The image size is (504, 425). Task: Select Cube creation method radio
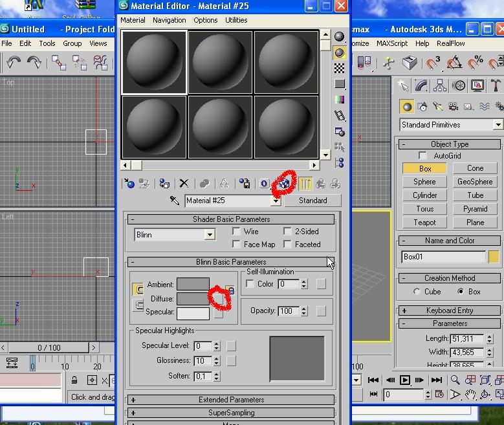point(417,292)
